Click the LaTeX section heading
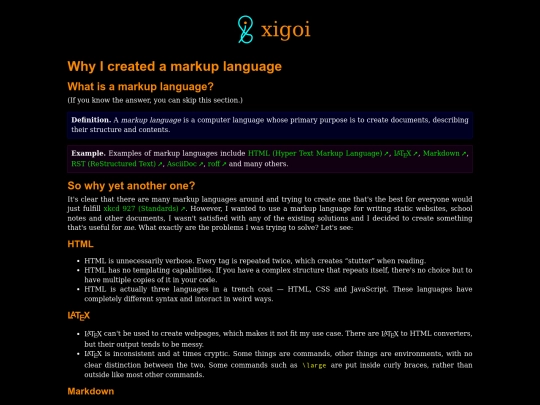Screen dimensions: 540x405 click(79, 315)
